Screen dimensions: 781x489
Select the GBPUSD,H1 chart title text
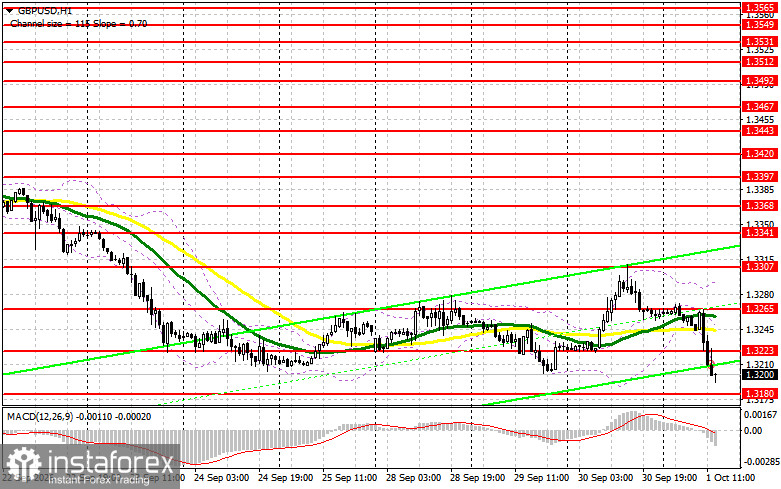pos(45,10)
